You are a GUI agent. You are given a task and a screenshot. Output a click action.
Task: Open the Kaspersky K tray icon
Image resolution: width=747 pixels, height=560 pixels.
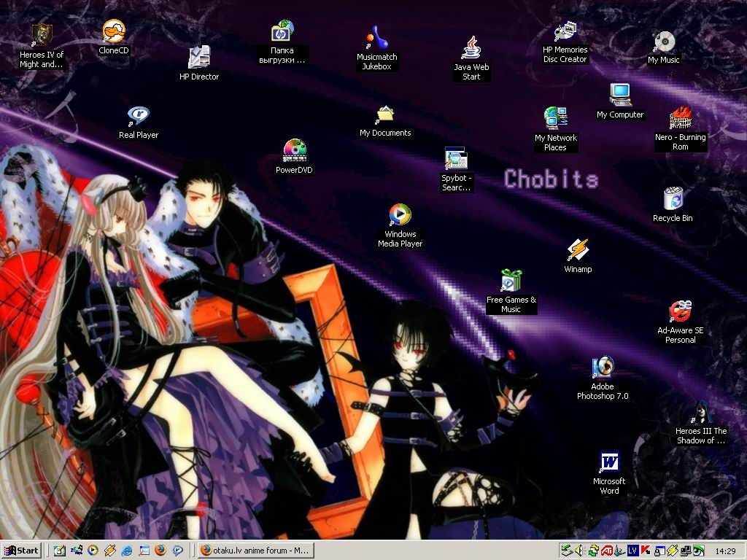tap(646, 551)
